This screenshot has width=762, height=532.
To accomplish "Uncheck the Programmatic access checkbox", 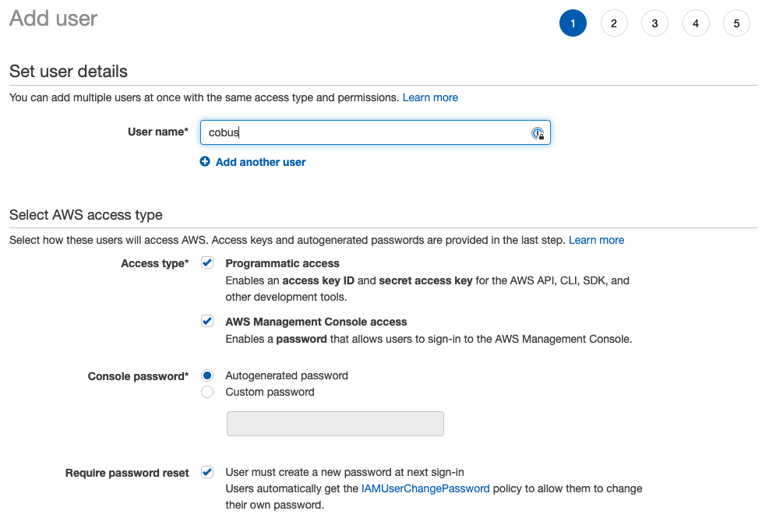I will pyautogui.click(x=207, y=263).
